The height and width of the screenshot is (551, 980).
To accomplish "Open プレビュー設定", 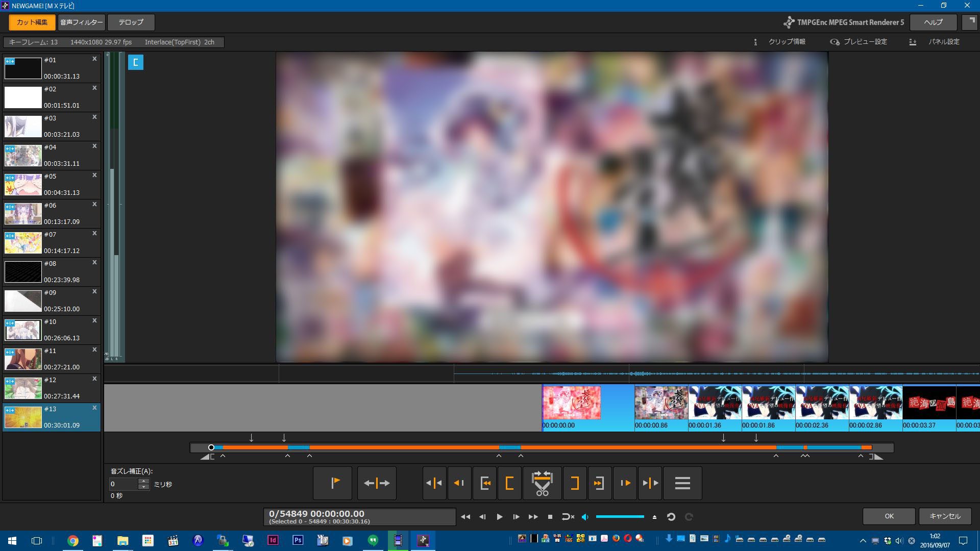I will (859, 42).
